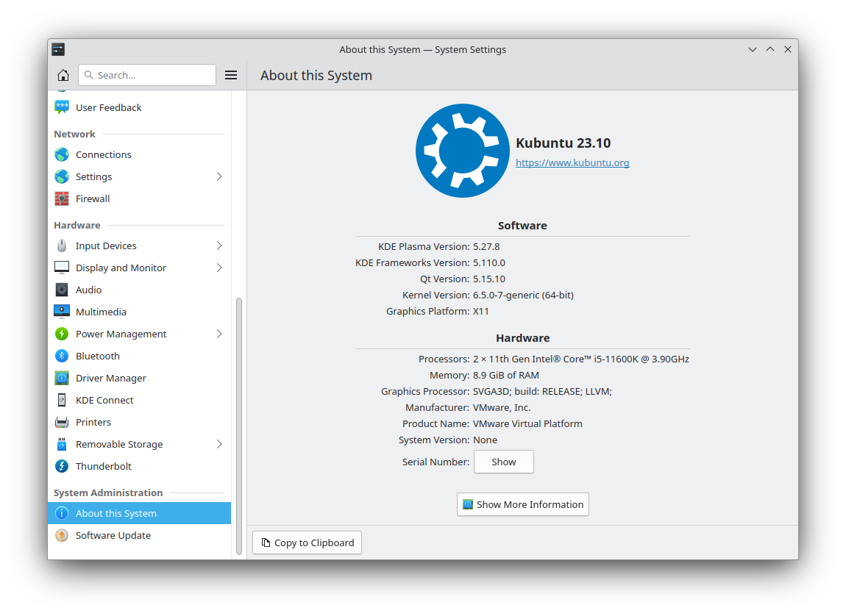This screenshot has height=616, width=846.
Task: Open the hamburger menu
Action: click(x=231, y=75)
